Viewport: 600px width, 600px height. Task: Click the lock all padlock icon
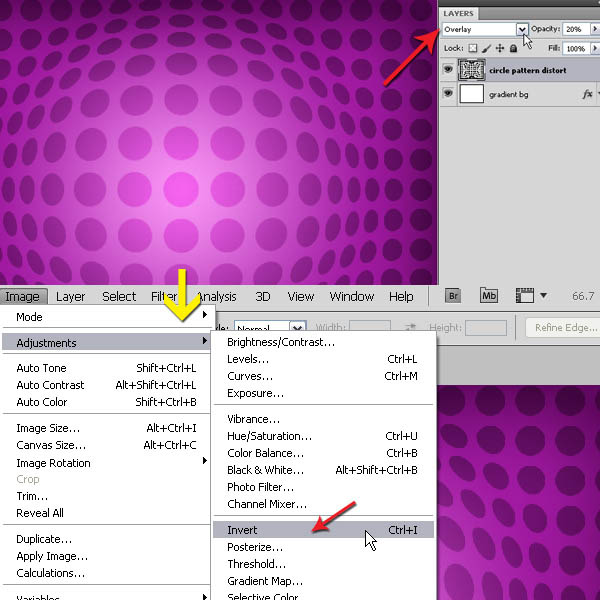click(x=514, y=48)
